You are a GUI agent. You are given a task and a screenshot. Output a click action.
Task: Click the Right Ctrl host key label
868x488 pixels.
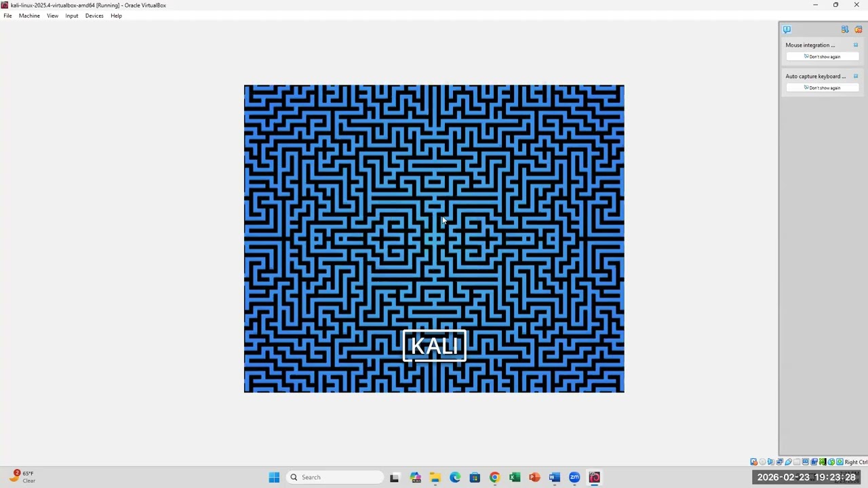[856, 462]
